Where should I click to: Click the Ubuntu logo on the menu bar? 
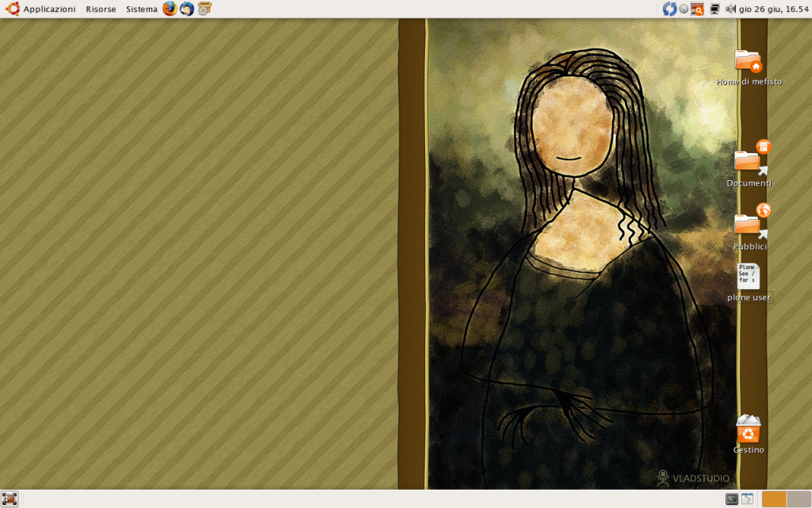coord(13,8)
